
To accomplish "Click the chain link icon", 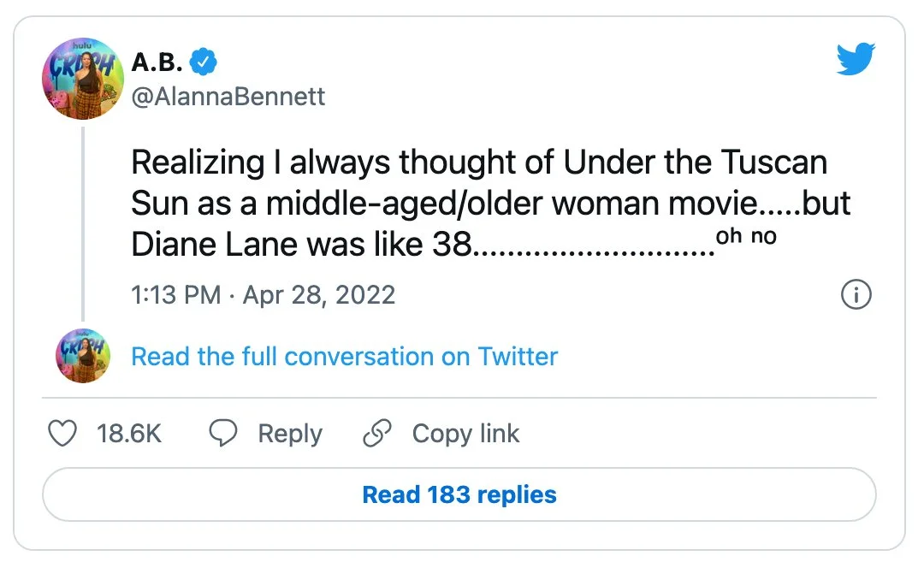I will point(377,434).
